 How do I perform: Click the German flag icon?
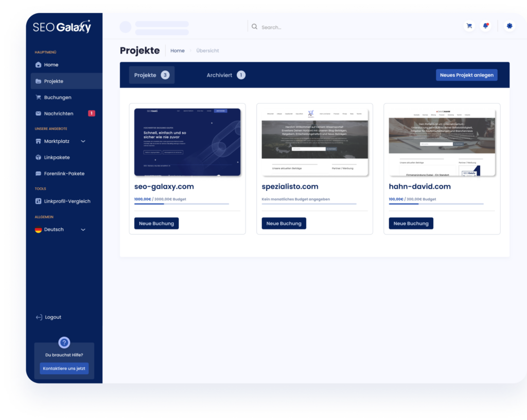point(38,230)
